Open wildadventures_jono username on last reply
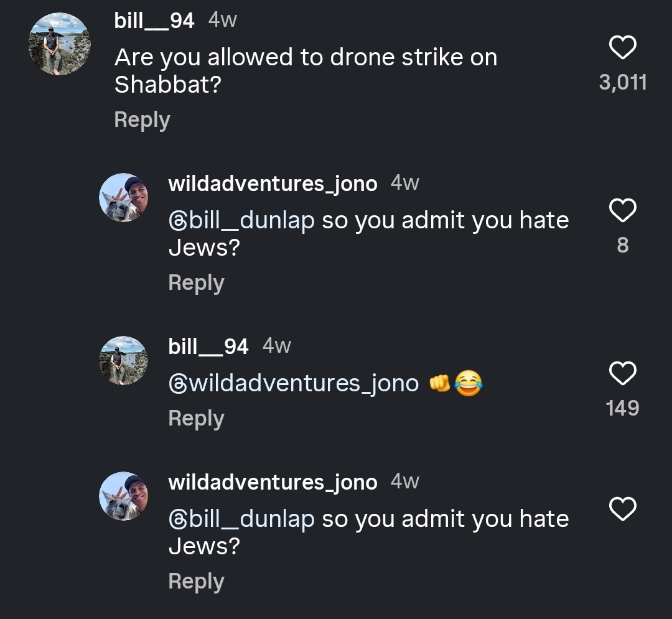Viewport: 672px width, 619px height. pyautogui.click(x=273, y=482)
